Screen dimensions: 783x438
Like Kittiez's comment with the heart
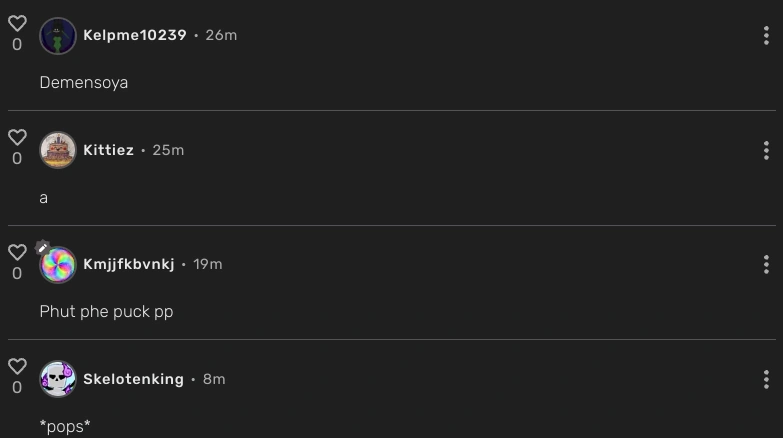coord(17,138)
